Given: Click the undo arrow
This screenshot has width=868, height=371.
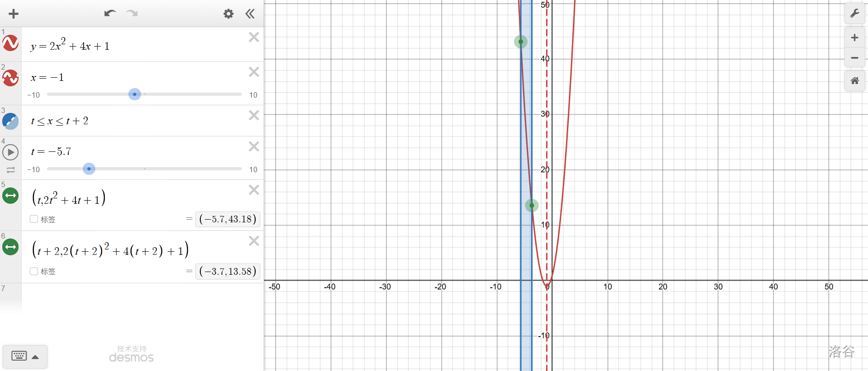Looking at the screenshot, I should coord(110,14).
